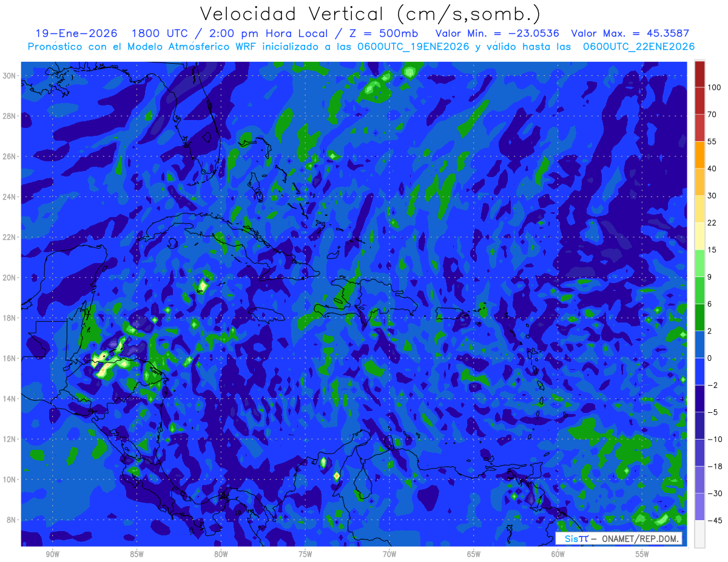The width and height of the screenshot is (728, 562).
Task: Pick the dark green segment between 6 and 2
Action: tap(699, 318)
